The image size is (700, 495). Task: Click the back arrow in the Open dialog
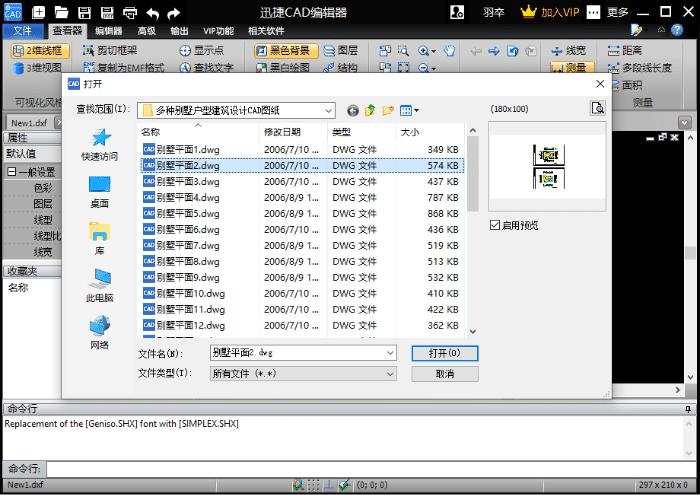(x=352, y=110)
